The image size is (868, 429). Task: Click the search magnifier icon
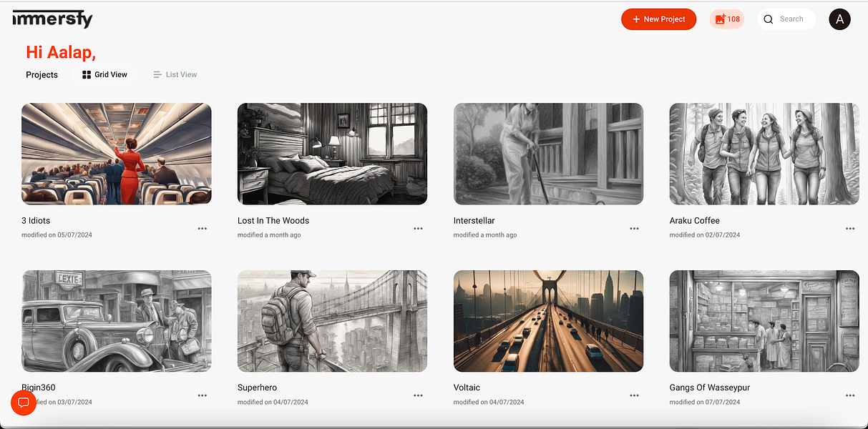pyautogui.click(x=769, y=19)
